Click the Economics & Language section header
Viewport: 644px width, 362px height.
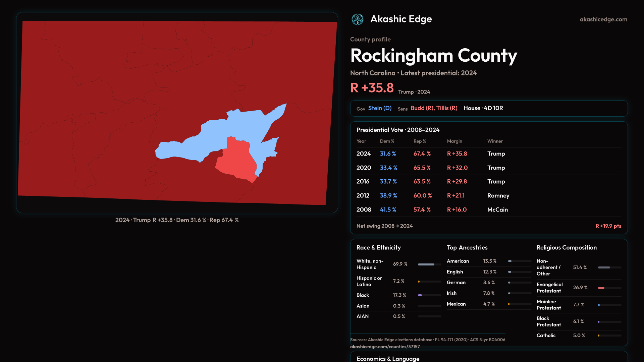[388, 359]
